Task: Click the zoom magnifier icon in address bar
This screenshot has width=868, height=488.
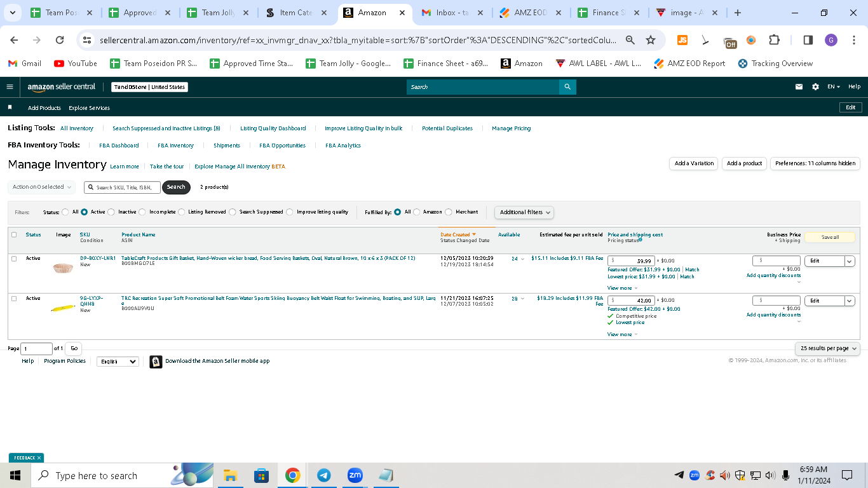Action: coord(630,40)
